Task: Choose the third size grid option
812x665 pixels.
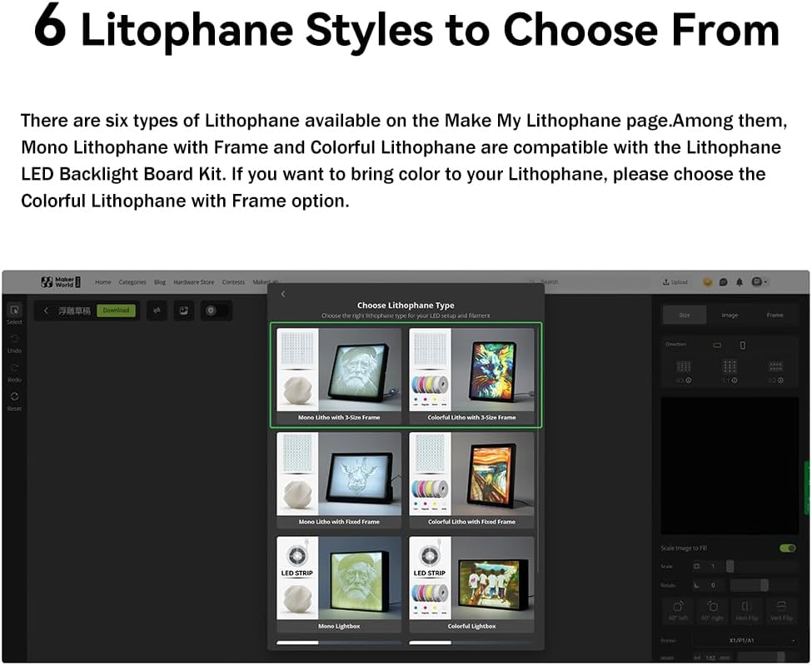Action: [x=775, y=367]
